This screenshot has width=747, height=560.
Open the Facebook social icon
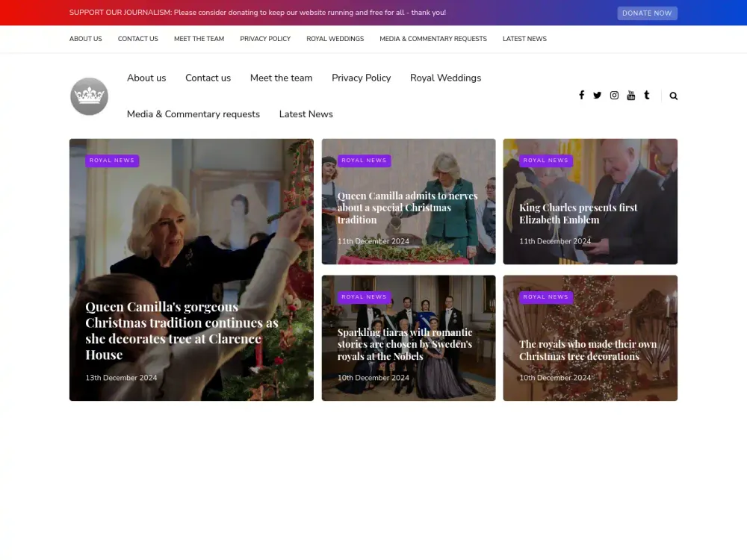[x=581, y=96]
